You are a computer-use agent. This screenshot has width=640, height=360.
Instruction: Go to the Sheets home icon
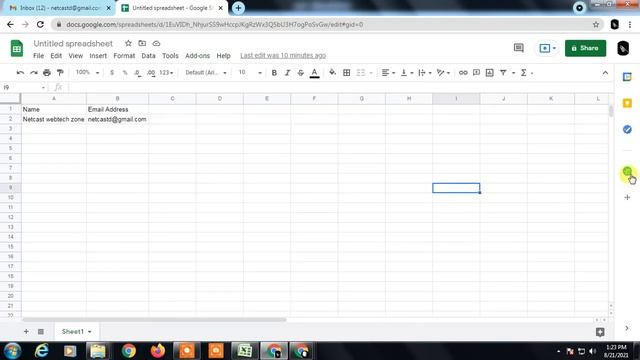click(x=17, y=49)
